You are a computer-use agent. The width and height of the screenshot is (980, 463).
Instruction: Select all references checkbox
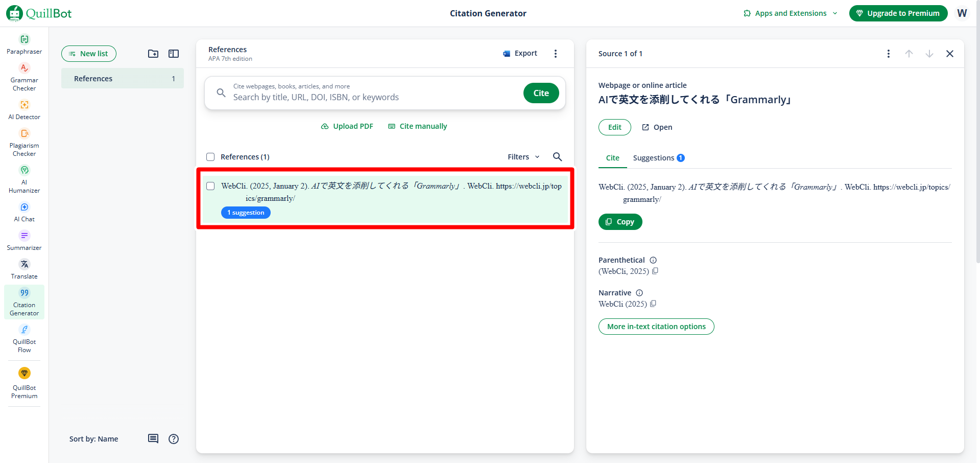tap(210, 157)
